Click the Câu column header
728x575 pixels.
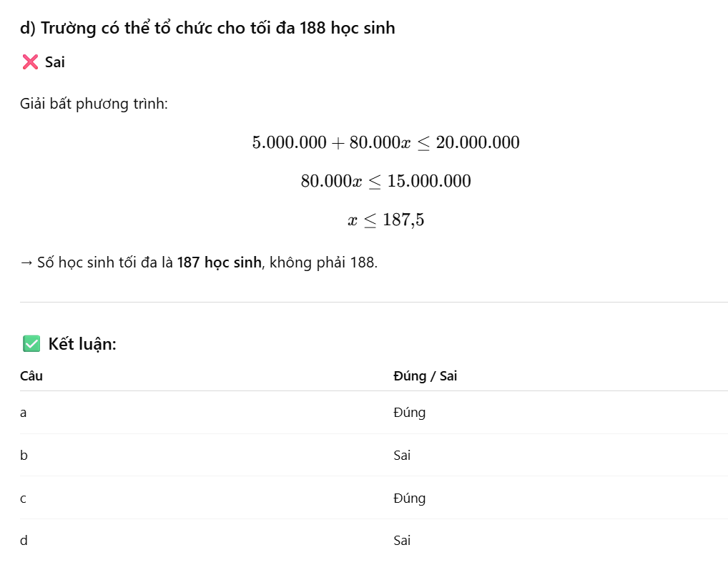click(x=31, y=376)
